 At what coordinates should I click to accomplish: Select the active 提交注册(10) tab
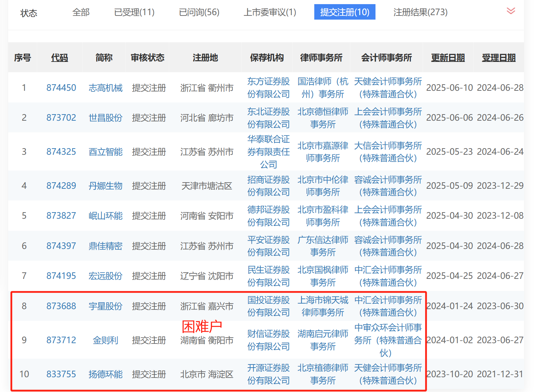(x=344, y=12)
